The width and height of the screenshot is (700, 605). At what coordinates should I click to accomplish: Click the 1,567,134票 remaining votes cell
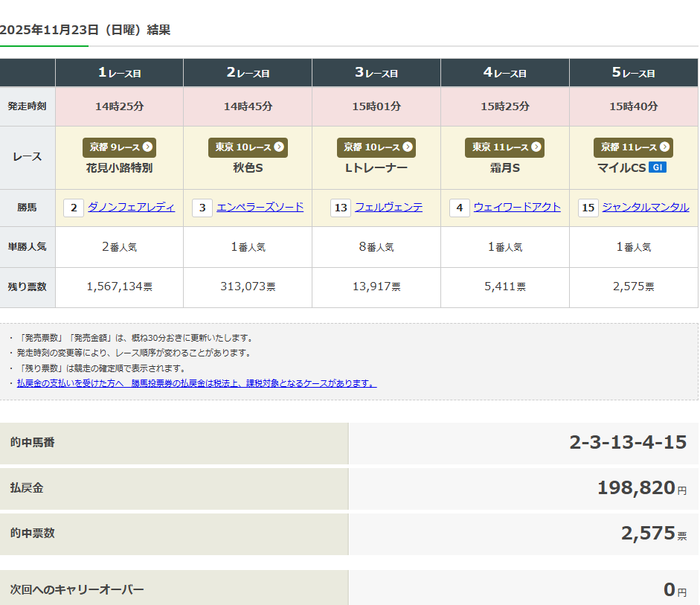click(x=119, y=287)
